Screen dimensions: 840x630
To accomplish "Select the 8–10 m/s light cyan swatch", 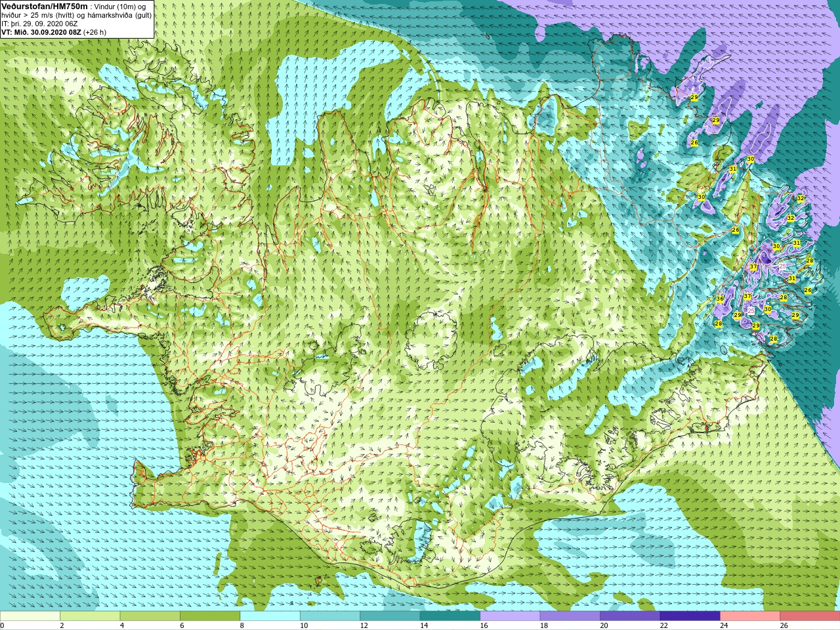I will coord(270,616).
